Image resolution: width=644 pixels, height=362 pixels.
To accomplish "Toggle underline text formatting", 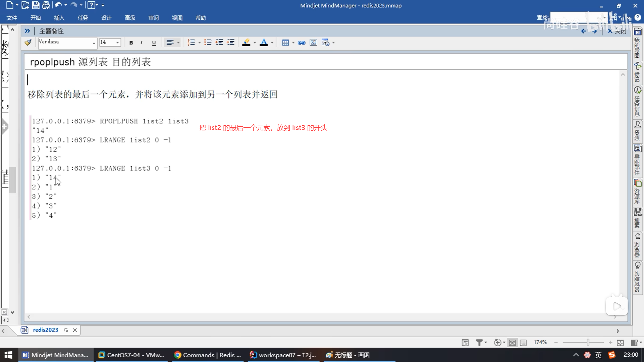I will (x=154, y=43).
